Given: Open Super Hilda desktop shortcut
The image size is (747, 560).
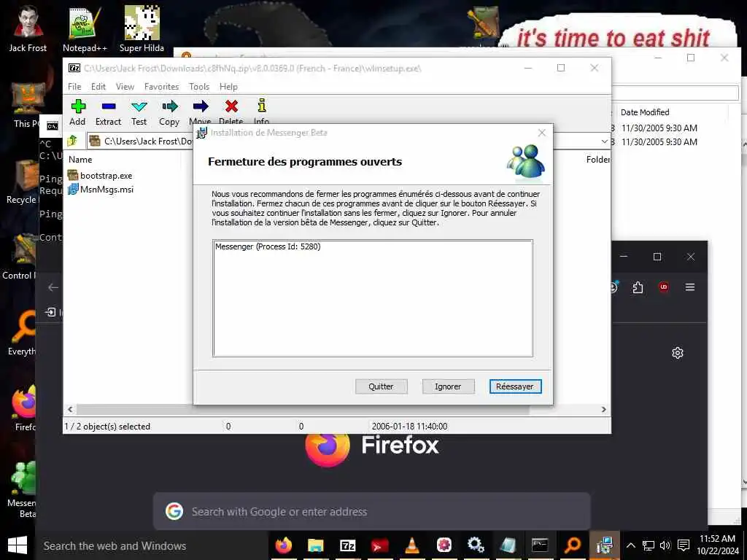Looking at the screenshot, I should click(x=142, y=29).
